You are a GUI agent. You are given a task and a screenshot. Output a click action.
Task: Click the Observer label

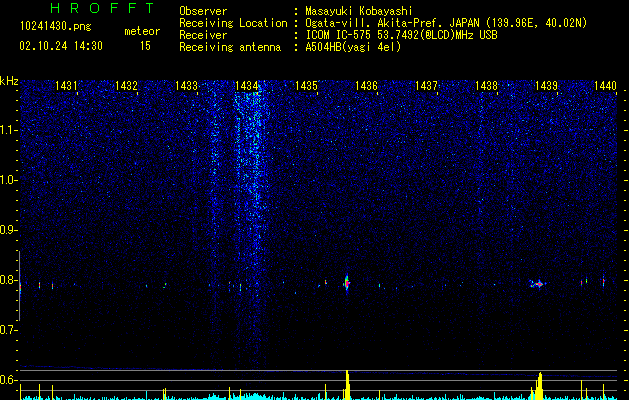coord(203,11)
